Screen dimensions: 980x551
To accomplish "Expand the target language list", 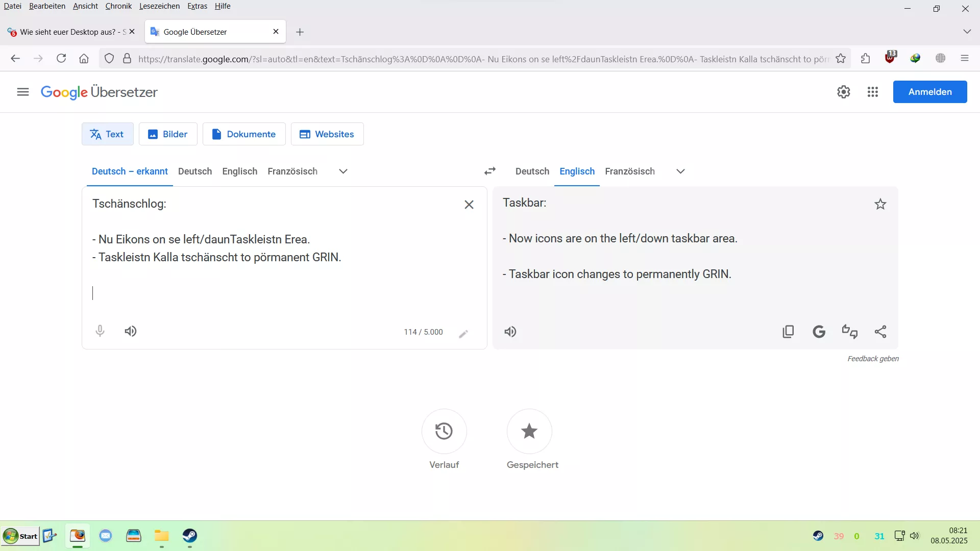I will click(x=680, y=171).
